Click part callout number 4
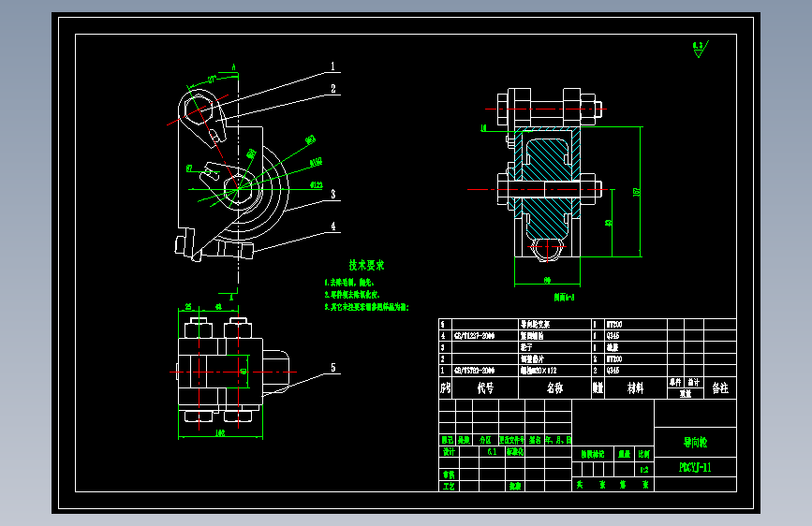 tap(333, 226)
